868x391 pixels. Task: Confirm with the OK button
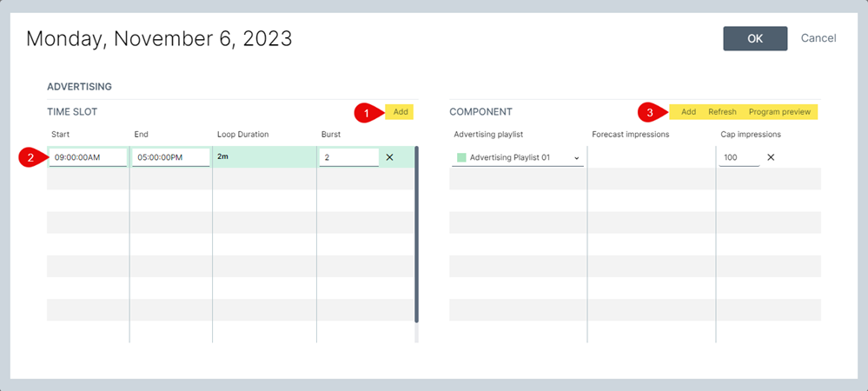[755, 38]
